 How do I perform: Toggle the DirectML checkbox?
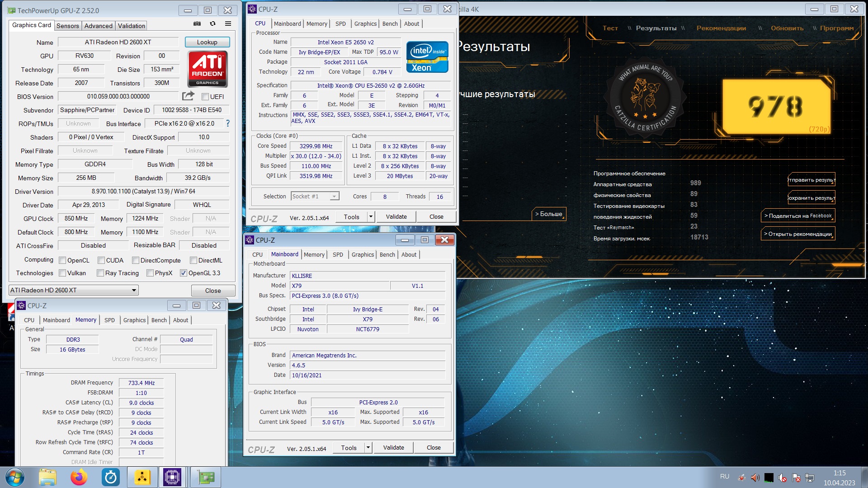click(x=193, y=260)
